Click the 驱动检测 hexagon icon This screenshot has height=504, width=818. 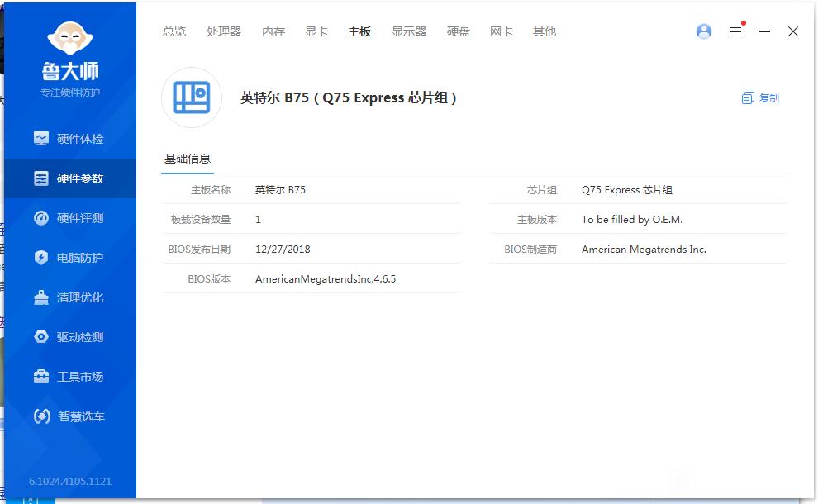point(41,336)
